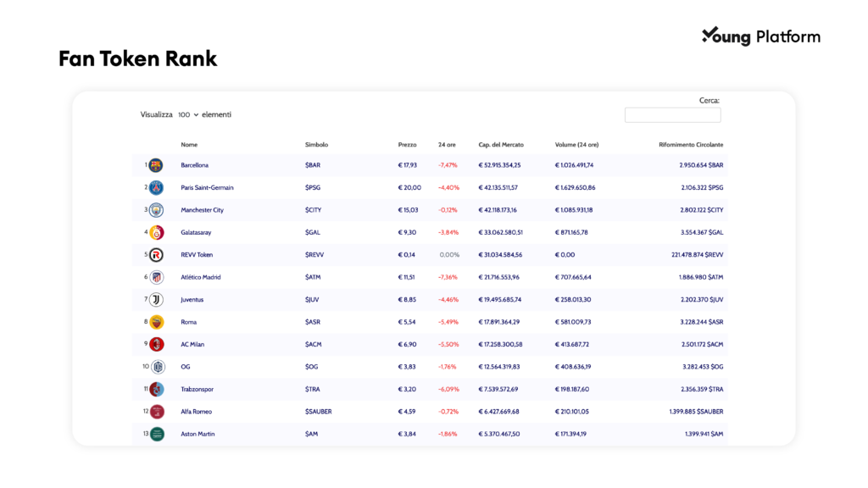Click Barcellona's price € 17,93
The image size is (868, 488).
(x=408, y=165)
